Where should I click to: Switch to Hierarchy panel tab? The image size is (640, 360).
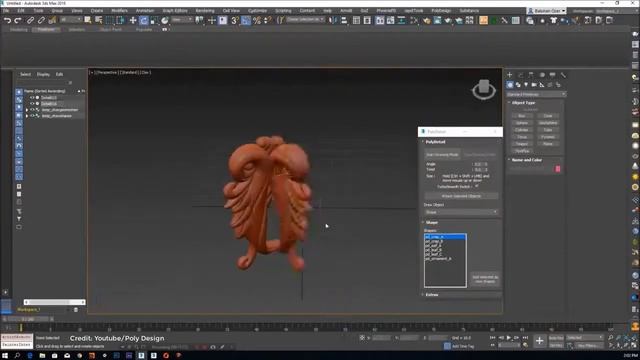[531, 75]
